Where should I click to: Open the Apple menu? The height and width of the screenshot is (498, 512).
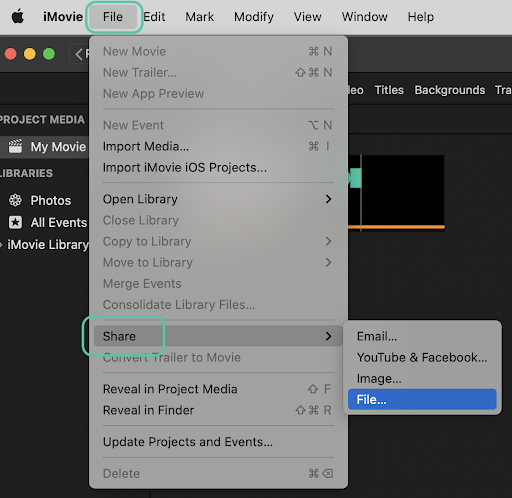[x=18, y=17]
